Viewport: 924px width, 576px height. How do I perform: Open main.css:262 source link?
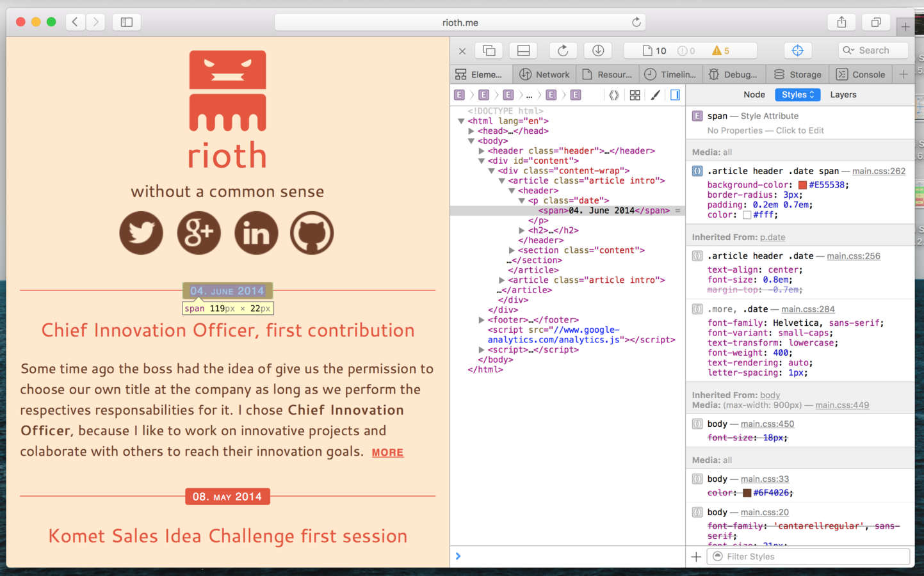879,171
